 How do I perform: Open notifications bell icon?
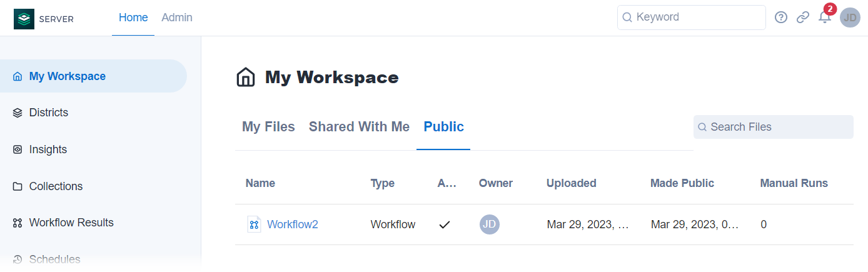tap(825, 18)
